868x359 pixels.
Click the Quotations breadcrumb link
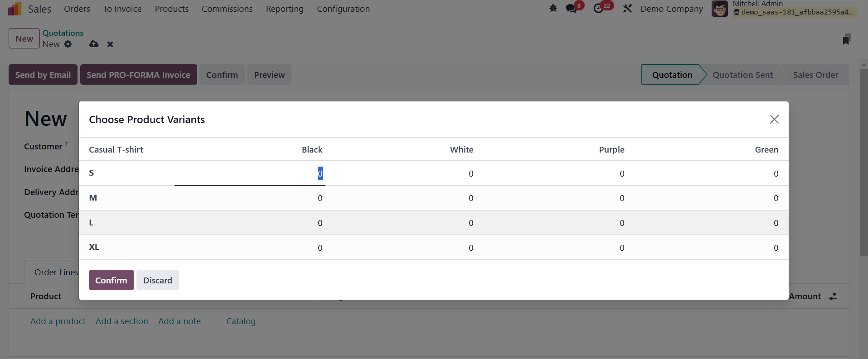point(63,33)
